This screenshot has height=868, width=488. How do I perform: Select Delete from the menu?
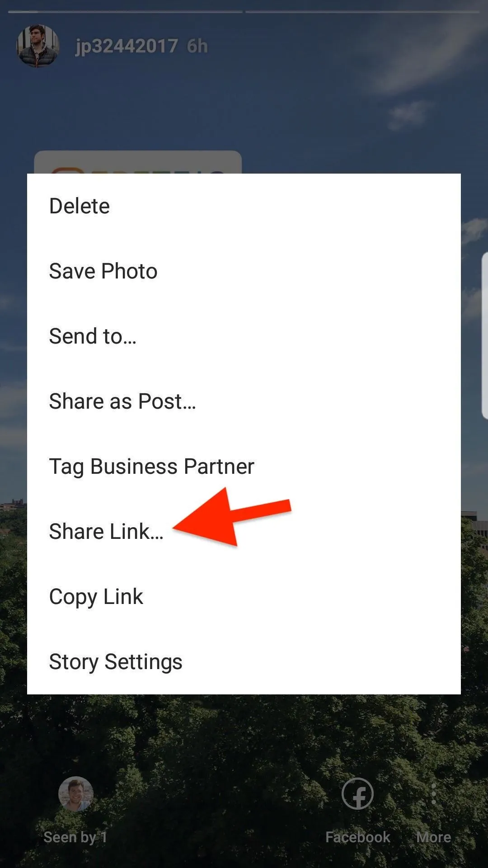244,206
